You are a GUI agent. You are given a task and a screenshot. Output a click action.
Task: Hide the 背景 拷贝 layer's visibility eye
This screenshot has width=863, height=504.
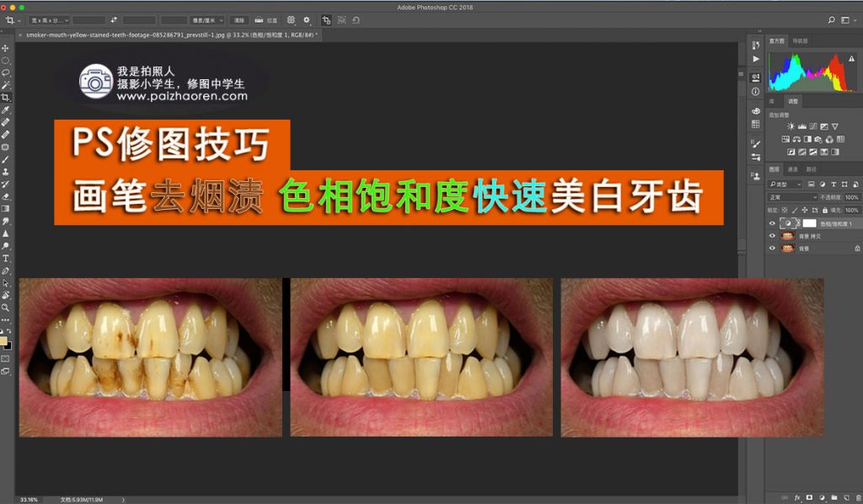(x=773, y=236)
